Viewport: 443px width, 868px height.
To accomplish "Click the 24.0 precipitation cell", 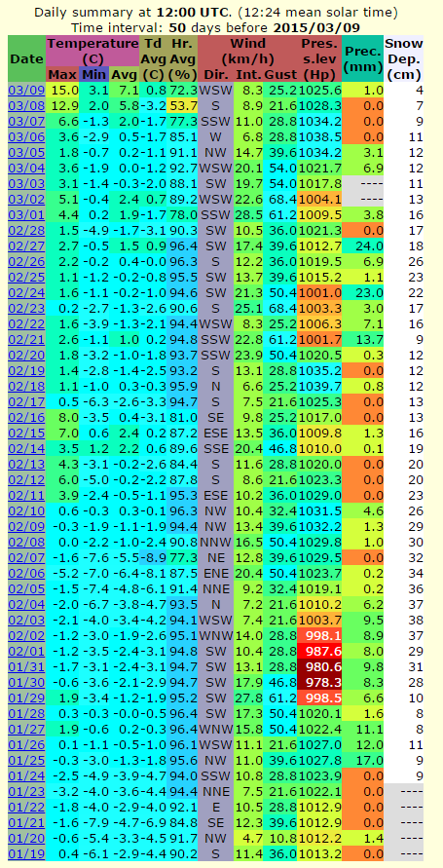I will point(362,245).
